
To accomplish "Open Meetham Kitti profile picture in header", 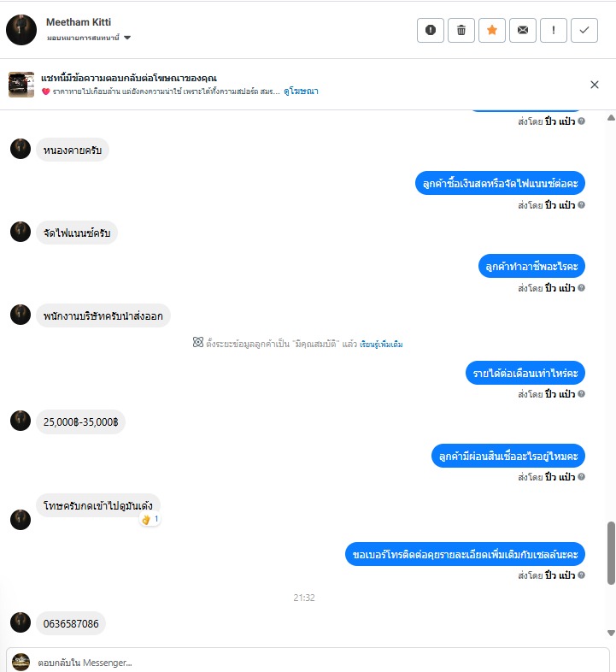I will [x=21, y=30].
